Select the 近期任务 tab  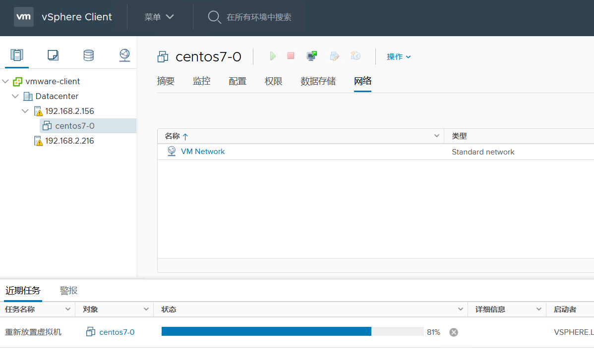click(23, 291)
